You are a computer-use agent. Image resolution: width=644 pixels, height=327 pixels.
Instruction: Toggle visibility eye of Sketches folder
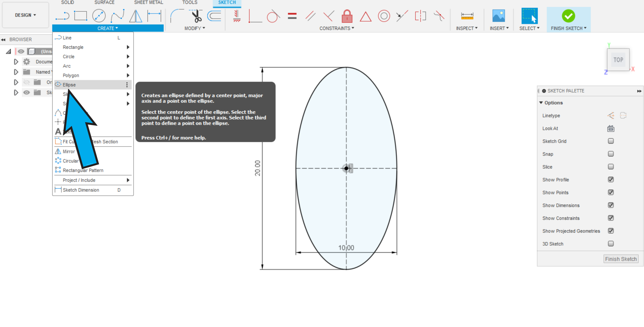click(x=27, y=93)
